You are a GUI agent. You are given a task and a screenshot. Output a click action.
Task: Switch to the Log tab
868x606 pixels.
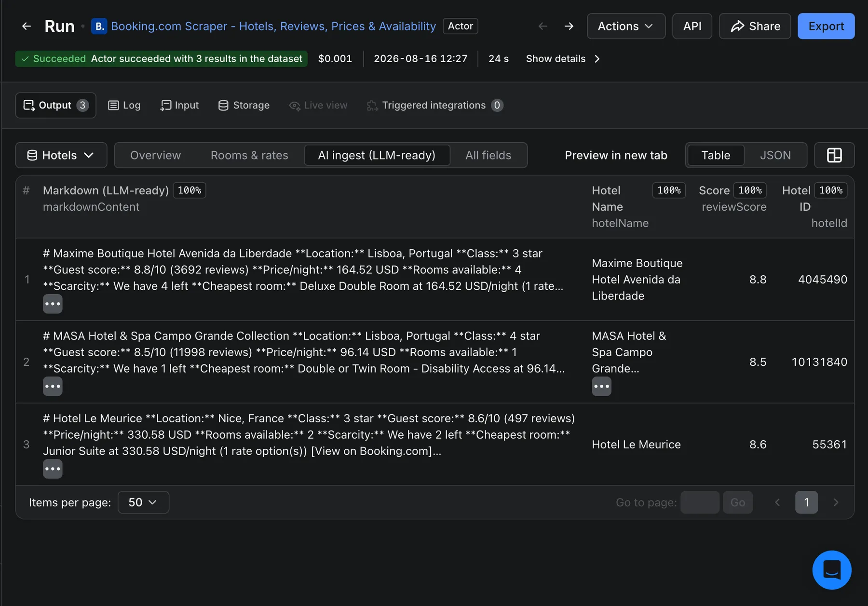(x=124, y=105)
